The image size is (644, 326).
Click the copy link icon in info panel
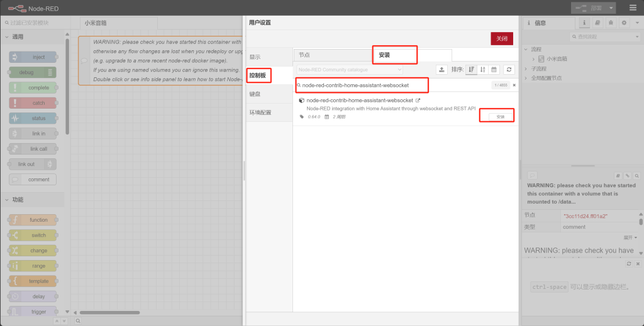click(x=628, y=175)
